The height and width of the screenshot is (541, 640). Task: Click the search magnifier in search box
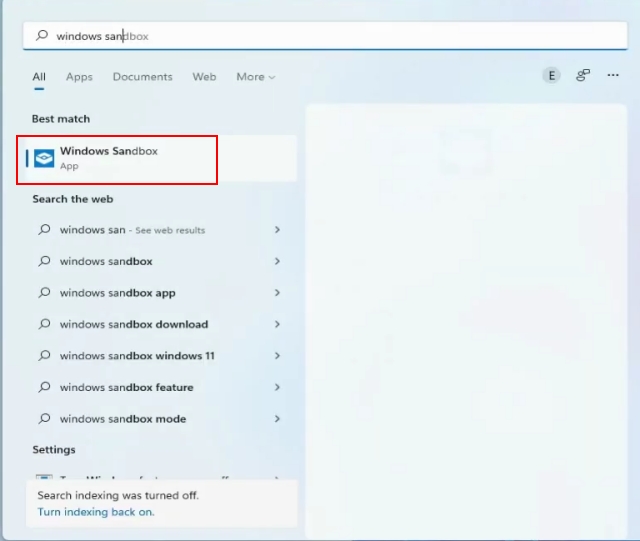pyautogui.click(x=42, y=36)
